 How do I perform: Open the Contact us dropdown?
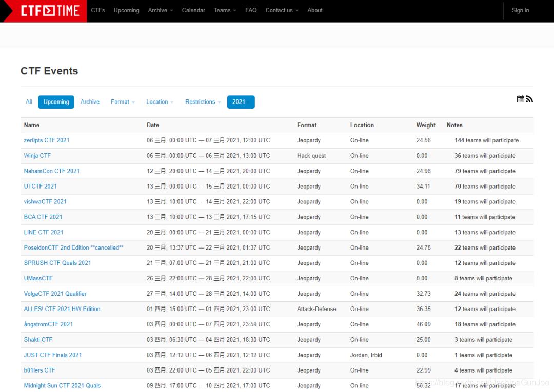click(x=282, y=10)
